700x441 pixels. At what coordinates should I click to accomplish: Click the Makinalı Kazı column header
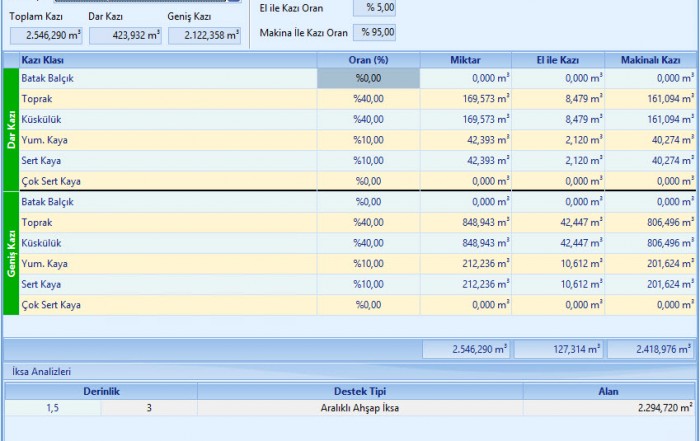click(x=650, y=61)
